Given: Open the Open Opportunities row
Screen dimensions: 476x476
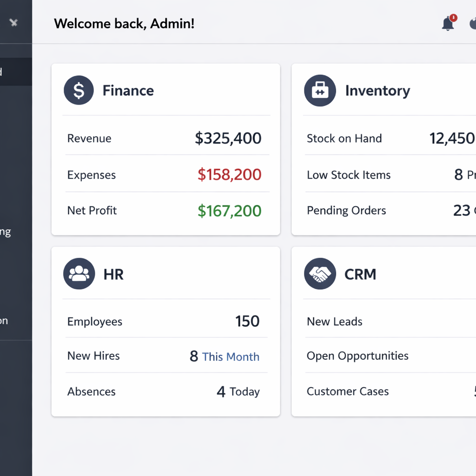Looking at the screenshot, I should (357, 356).
